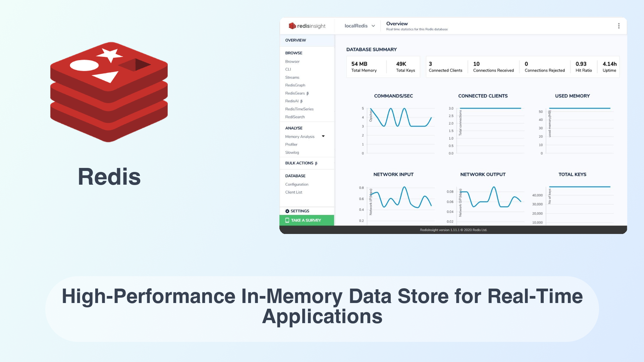
Task: Navigate to Profiler tool
Action: pyautogui.click(x=291, y=144)
